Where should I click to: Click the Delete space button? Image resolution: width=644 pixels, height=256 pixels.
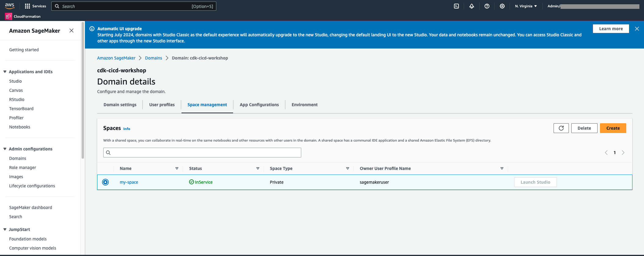tap(584, 128)
